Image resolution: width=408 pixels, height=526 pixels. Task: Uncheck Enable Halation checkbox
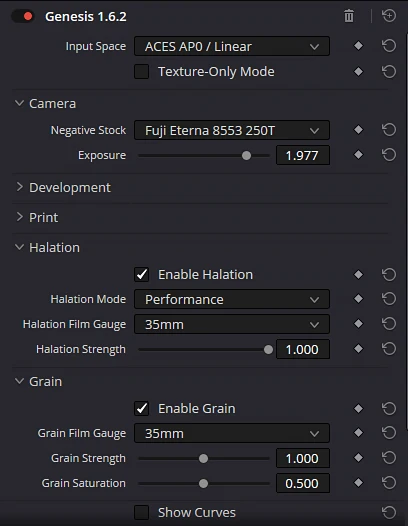pos(142,274)
